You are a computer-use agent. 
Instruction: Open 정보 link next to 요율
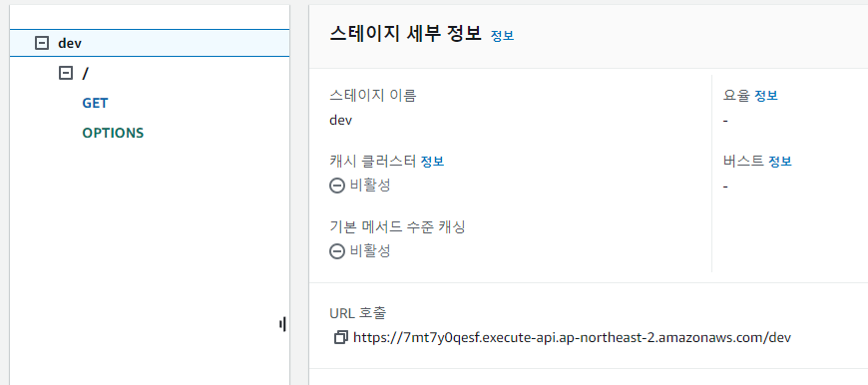tap(766, 96)
